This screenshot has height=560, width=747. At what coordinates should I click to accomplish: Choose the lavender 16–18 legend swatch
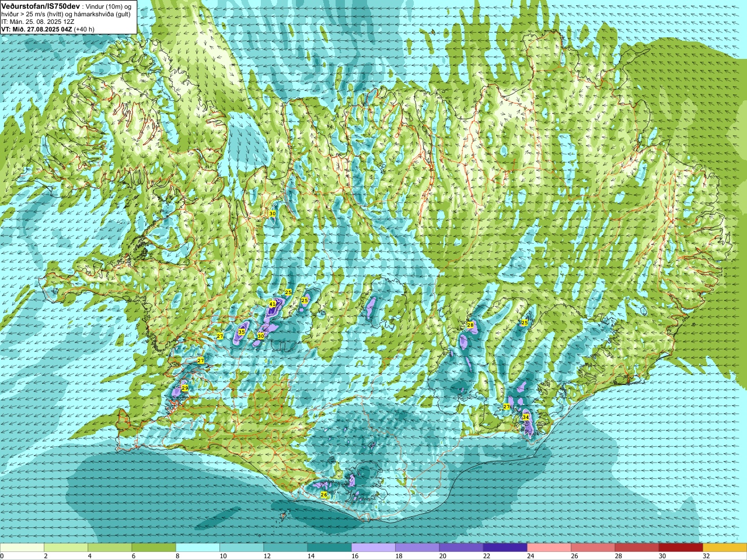373,548
